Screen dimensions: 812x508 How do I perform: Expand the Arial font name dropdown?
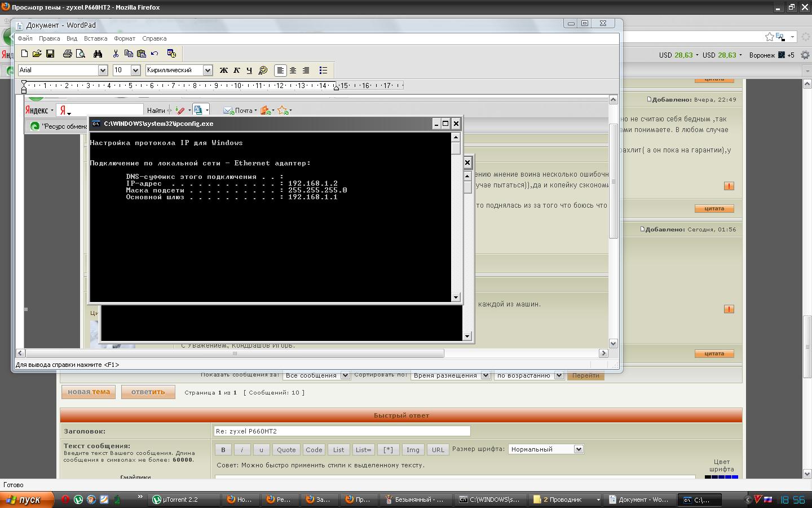coord(103,71)
